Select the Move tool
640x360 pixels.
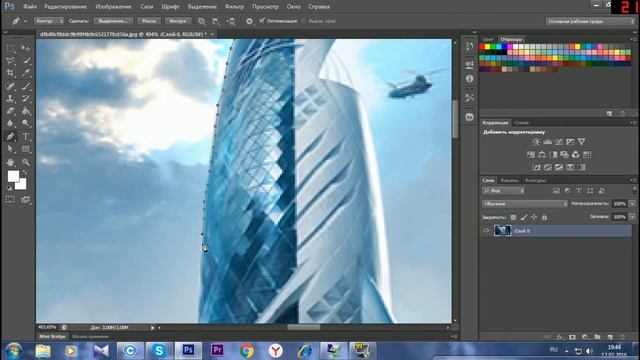pos(26,49)
